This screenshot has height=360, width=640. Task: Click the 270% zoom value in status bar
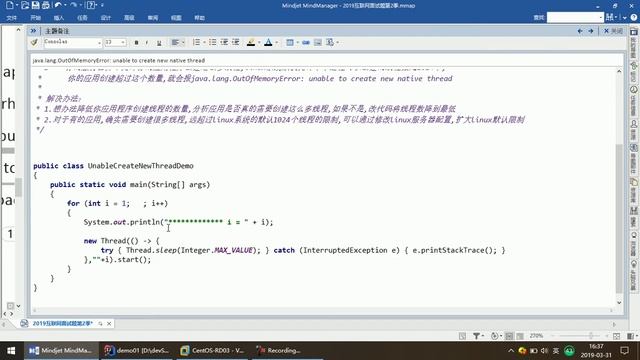tap(536, 336)
